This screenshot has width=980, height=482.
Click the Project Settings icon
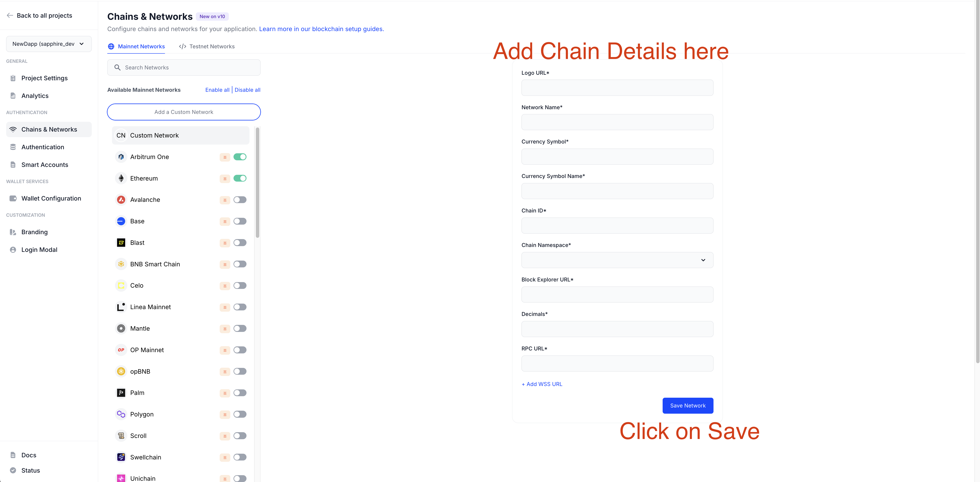13,78
